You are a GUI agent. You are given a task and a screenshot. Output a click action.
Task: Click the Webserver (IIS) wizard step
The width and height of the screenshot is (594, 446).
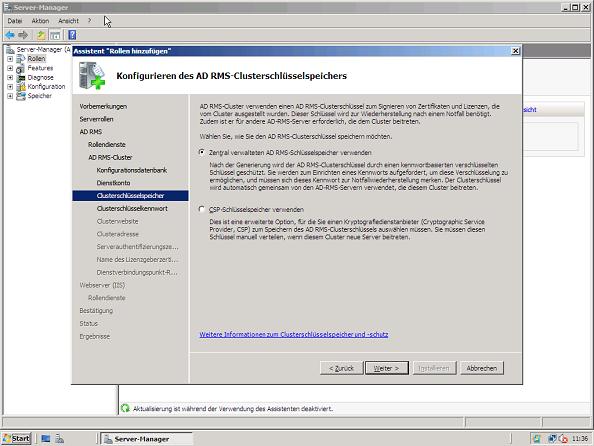(x=102, y=285)
